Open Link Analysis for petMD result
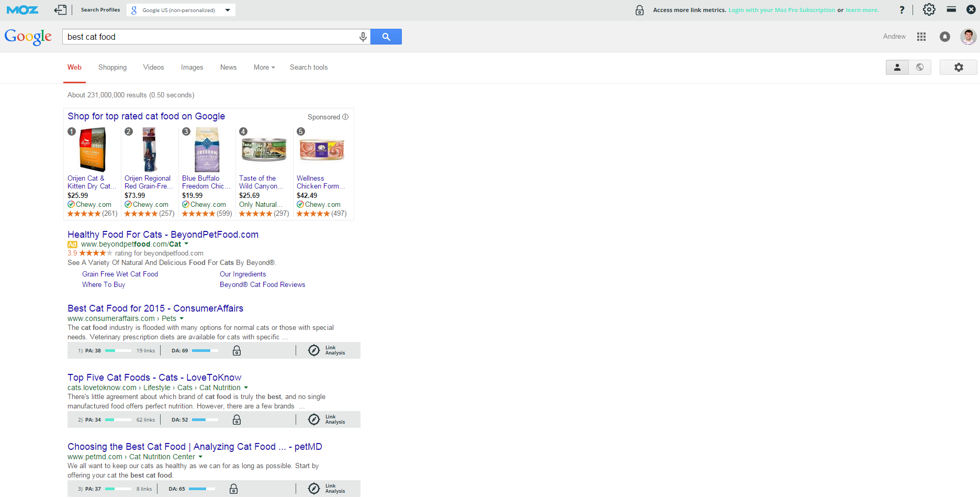The image size is (980, 498). click(327, 489)
